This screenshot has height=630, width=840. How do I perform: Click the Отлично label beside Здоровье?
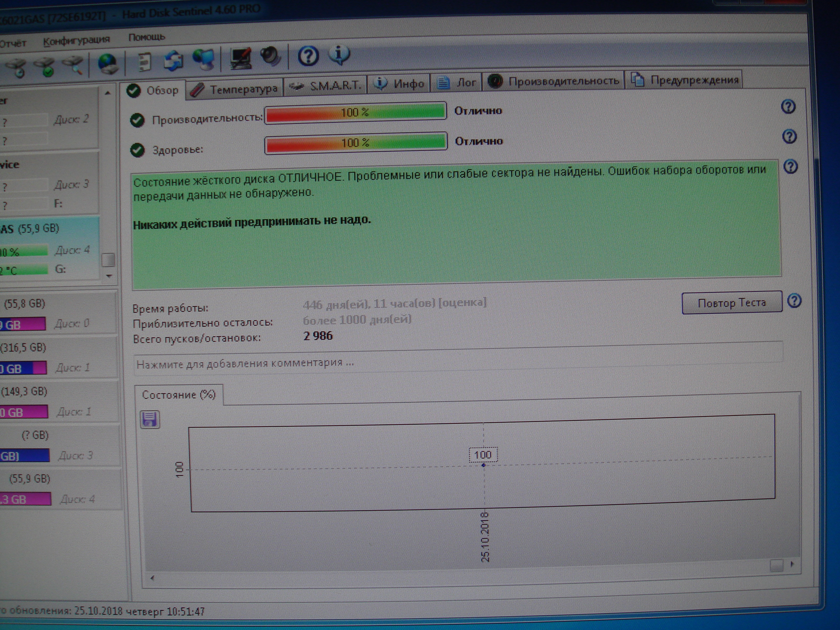click(479, 141)
